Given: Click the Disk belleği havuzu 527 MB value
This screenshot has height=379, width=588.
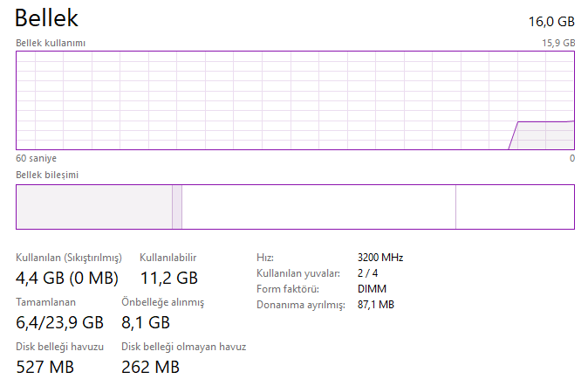Looking at the screenshot, I should click(45, 366).
